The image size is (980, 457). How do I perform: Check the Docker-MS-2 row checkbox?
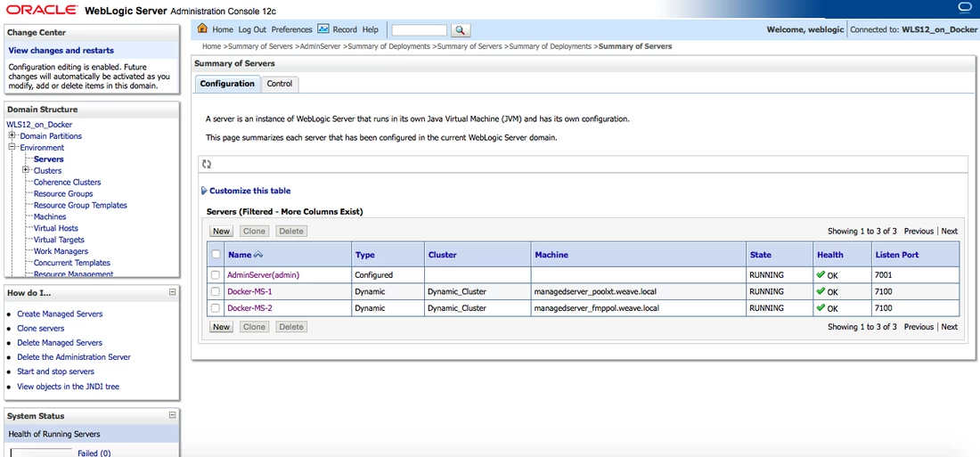(216, 308)
